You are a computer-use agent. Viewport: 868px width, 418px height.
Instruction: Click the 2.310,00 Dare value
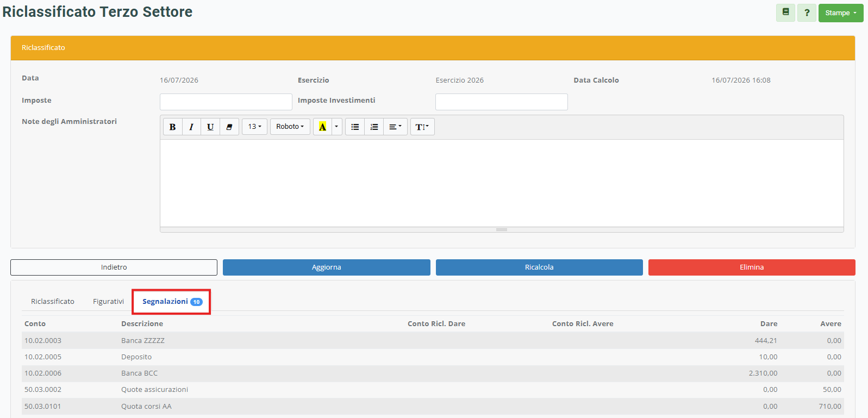pyautogui.click(x=763, y=373)
